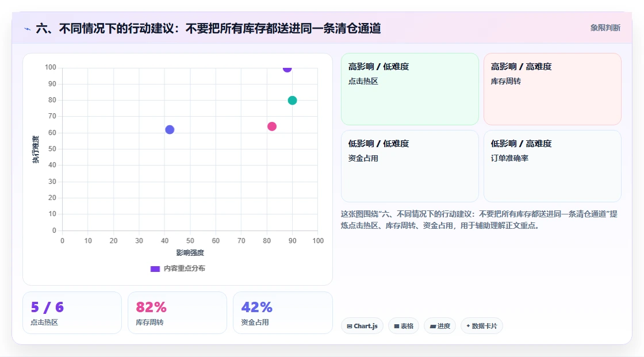Click the 50 label on the x-axis
644x357 pixels.
click(x=190, y=241)
